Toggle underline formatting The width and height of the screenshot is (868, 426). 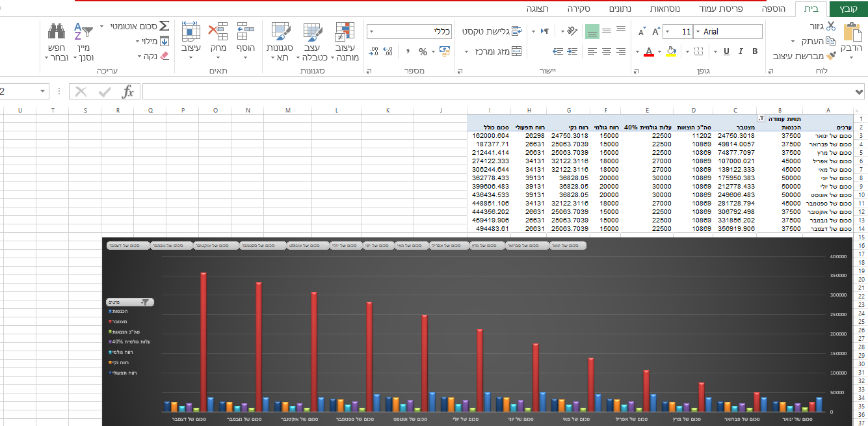tap(726, 51)
